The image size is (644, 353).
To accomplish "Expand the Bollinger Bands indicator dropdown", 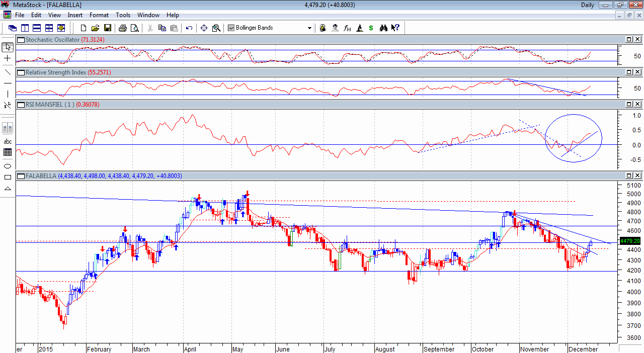I will pos(309,28).
